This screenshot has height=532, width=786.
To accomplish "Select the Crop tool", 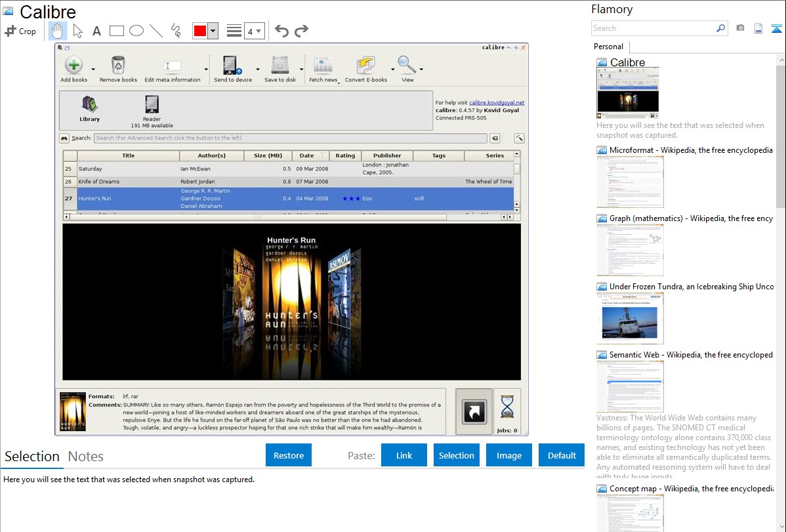I will coord(20,31).
